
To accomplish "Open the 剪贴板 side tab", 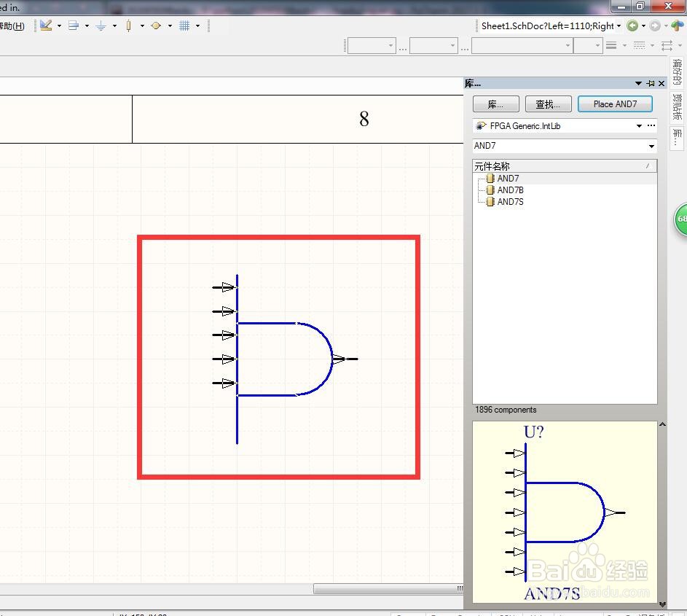I will coord(678,107).
